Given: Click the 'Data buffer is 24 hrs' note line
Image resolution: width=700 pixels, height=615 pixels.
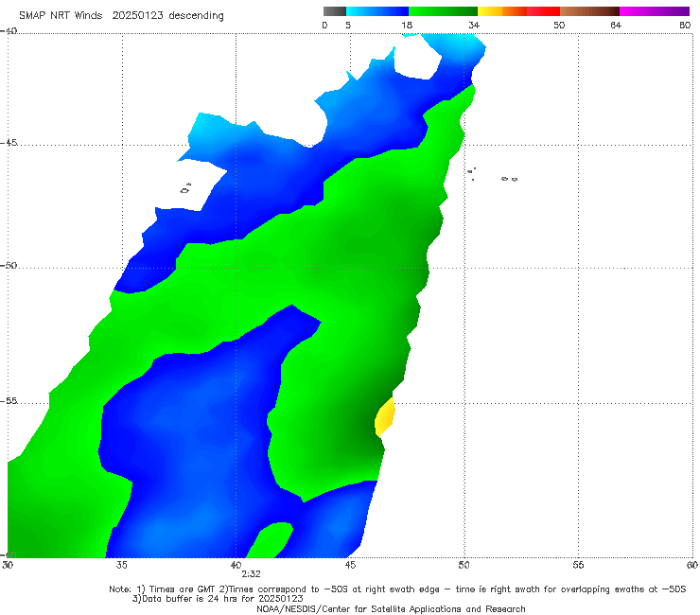Looking at the screenshot, I should [x=218, y=599].
